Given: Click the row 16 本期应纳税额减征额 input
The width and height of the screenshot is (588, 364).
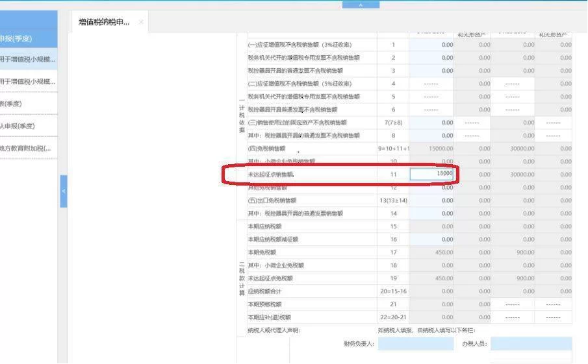Looking at the screenshot, I should 433,239.
